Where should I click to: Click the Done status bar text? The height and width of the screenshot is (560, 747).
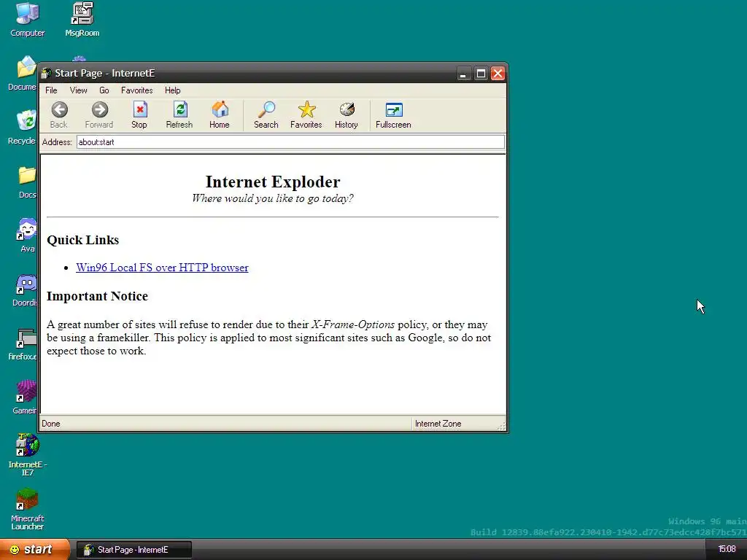click(50, 424)
